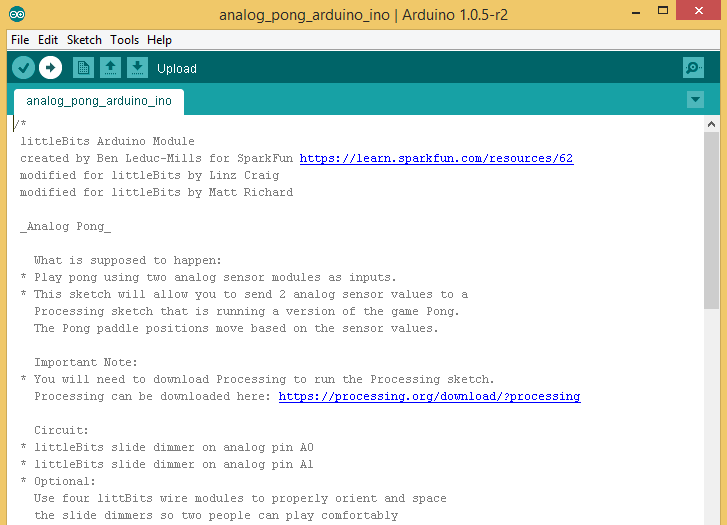This screenshot has width=727, height=525.
Task: Select the analog_pong_arduino_ino tab
Action: [x=99, y=101]
